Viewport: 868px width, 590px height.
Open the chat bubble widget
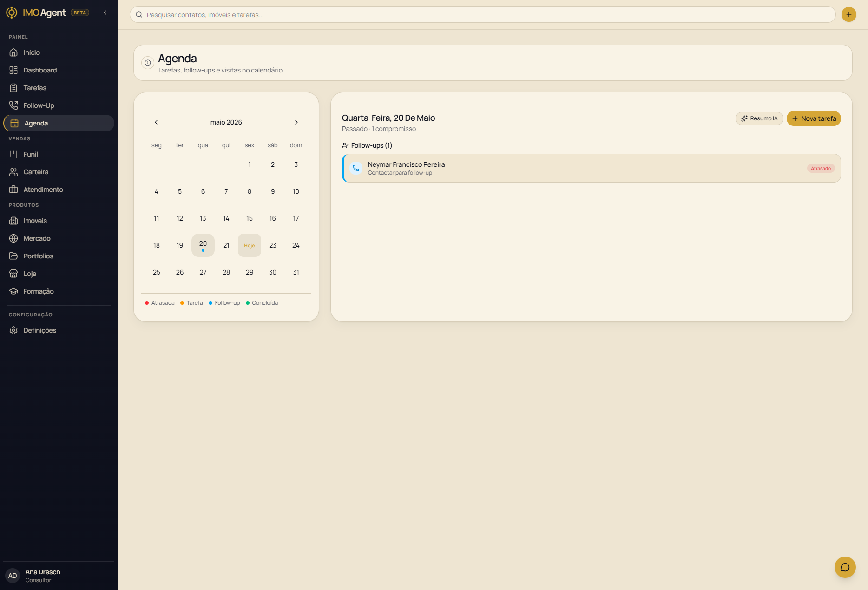[x=845, y=567]
